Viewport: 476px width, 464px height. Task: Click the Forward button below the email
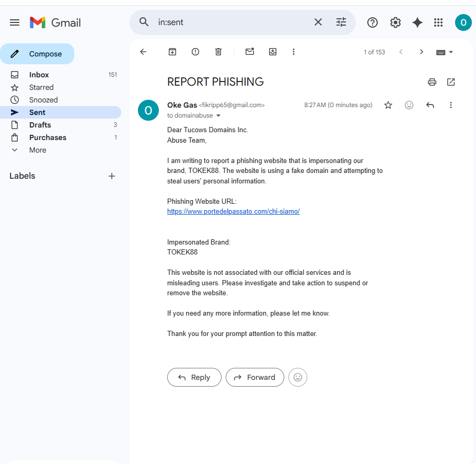pyautogui.click(x=254, y=377)
